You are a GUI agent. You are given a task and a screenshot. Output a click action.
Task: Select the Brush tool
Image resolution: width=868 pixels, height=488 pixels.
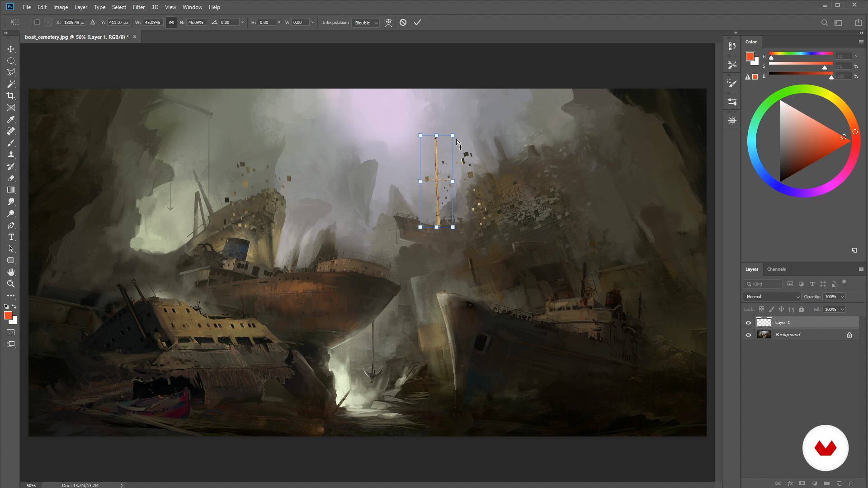(11, 143)
